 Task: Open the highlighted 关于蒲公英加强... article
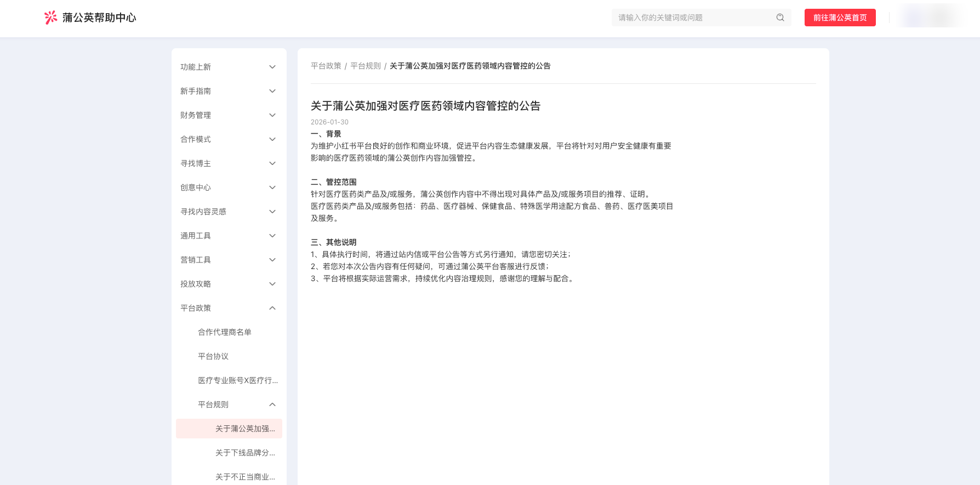[x=229, y=429]
